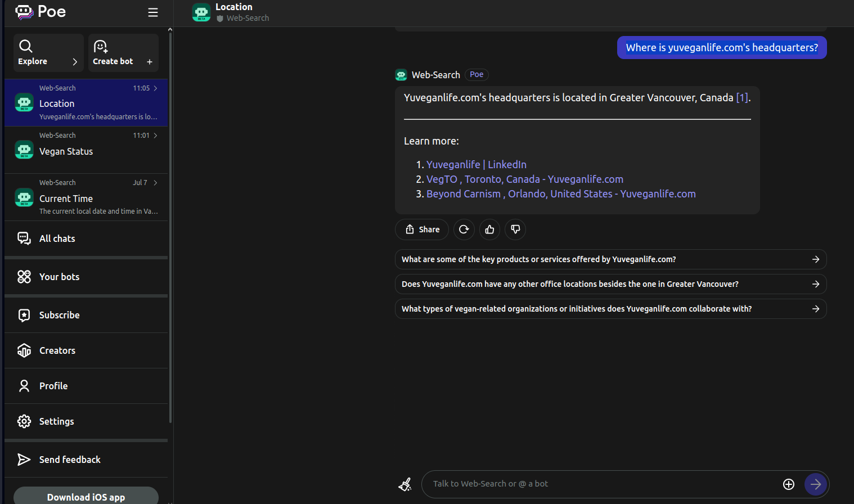The width and height of the screenshot is (854, 504).
Task: Click Web-Search subtitle under Location header
Action: pos(248,18)
